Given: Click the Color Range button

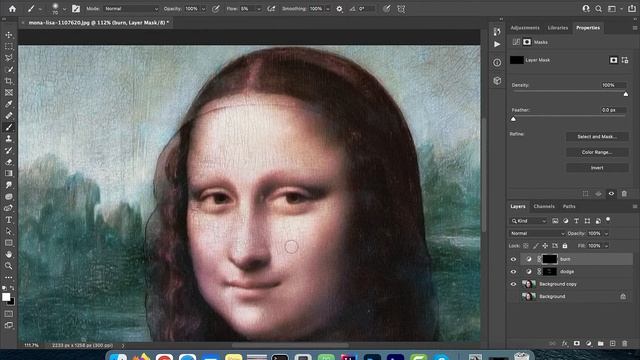Looking at the screenshot, I should pos(597,152).
